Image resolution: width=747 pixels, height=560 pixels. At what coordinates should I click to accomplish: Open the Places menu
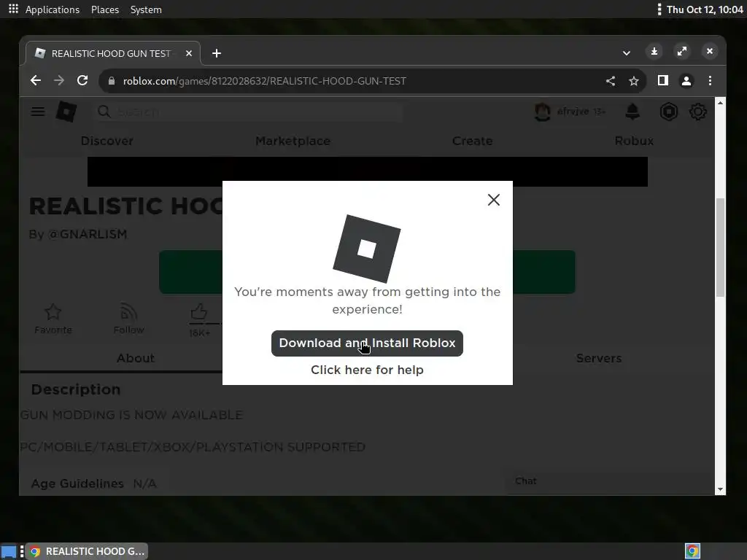point(105,9)
